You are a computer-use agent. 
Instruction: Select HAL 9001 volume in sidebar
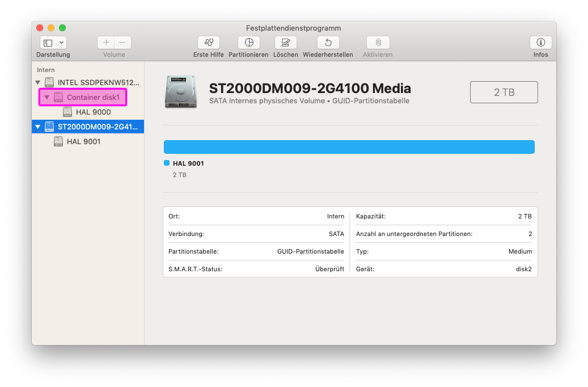point(88,141)
